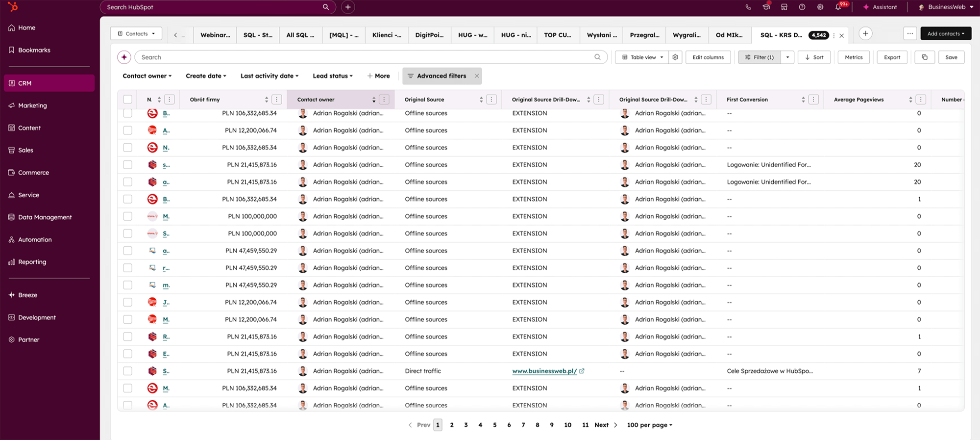The image size is (980, 440).
Task: Click the help question mark icon
Action: tap(802, 7)
